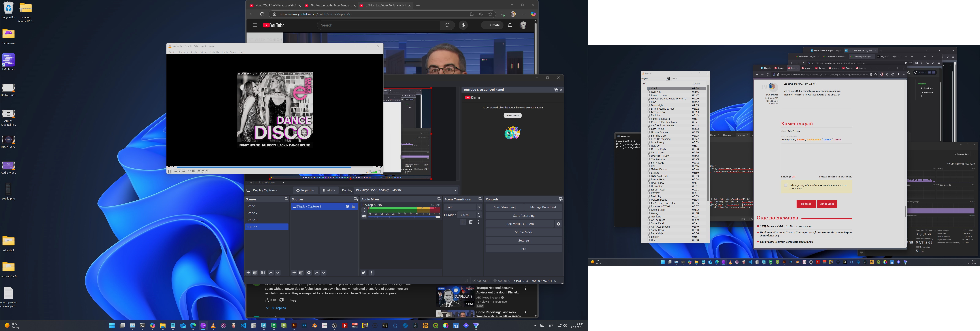Undock the Sources panel
This screenshot has height=331, width=980.
(356, 200)
